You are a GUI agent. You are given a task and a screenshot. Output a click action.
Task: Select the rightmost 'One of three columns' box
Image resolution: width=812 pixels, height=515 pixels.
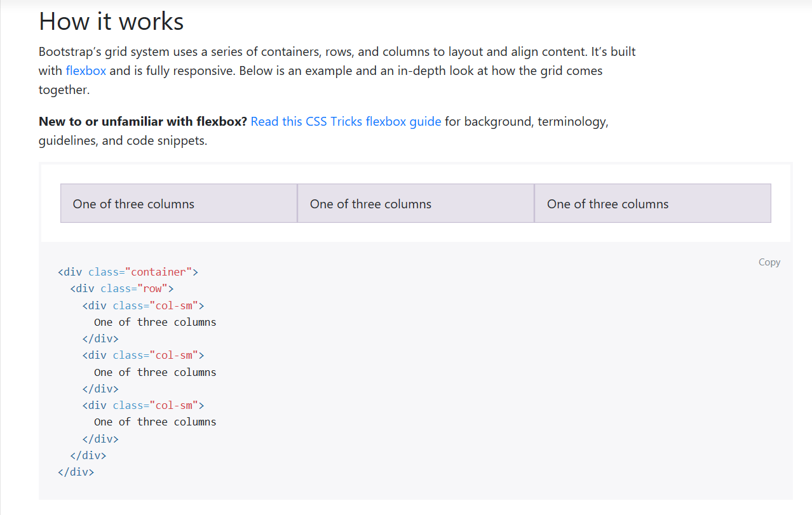[653, 203]
